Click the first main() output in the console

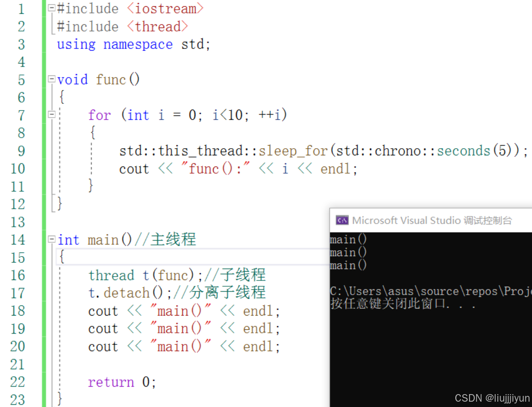point(348,239)
